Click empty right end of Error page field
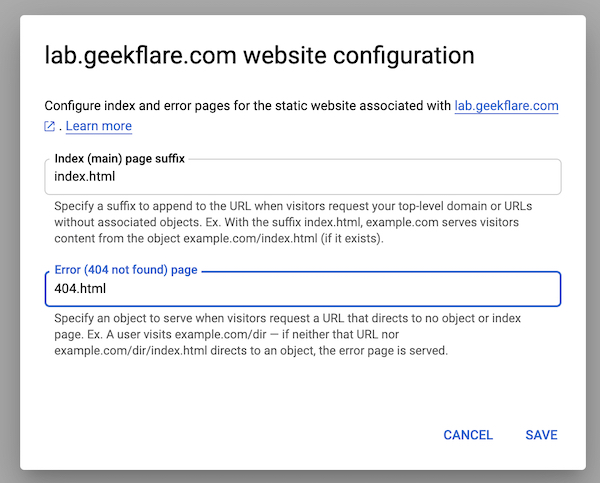 coord(500,290)
